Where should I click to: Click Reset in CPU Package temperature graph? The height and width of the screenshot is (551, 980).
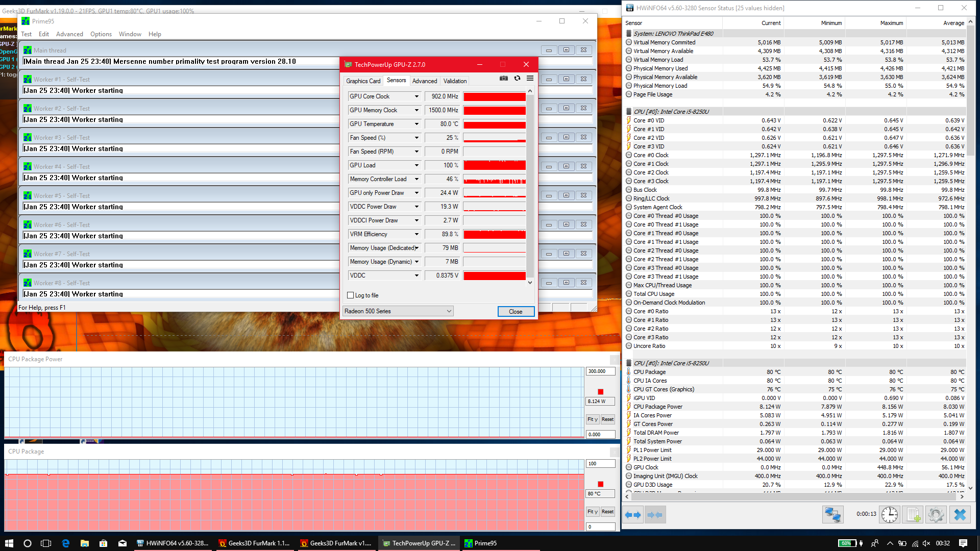pos(607,512)
